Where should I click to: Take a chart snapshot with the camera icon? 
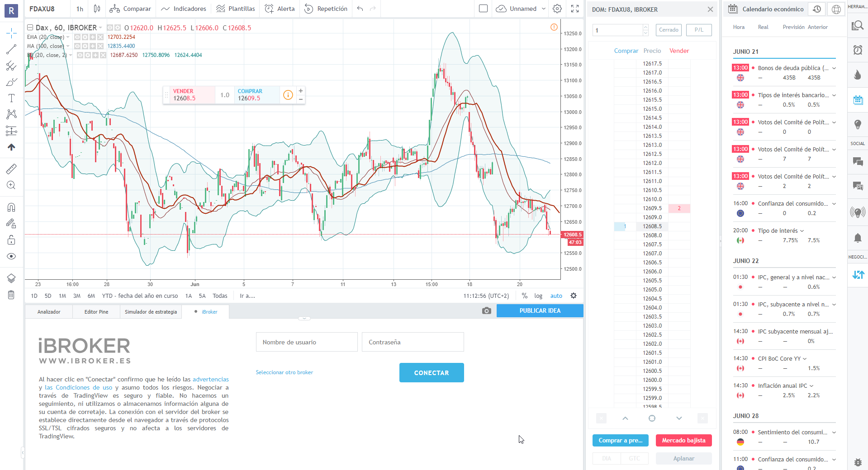pyautogui.click(x=487, y=311)
